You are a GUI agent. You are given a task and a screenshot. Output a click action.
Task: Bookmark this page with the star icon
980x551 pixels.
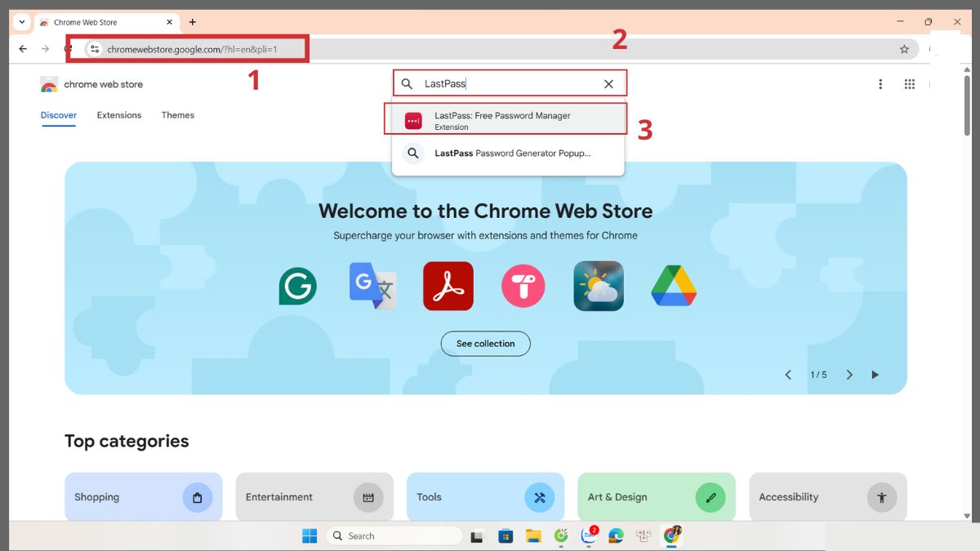tap(904, 49)
